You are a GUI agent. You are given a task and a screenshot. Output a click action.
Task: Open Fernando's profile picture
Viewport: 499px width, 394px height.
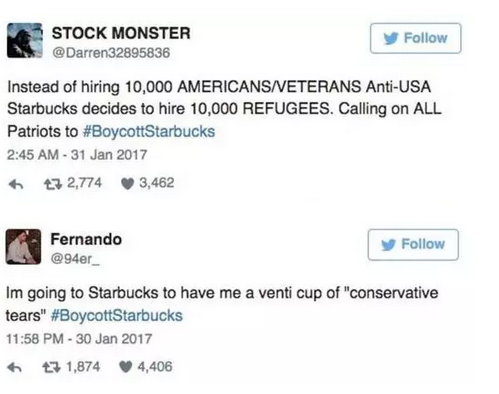(23, 247)
